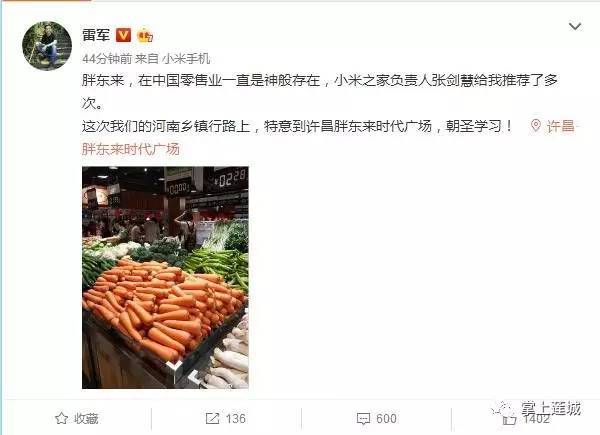Click the orange V verified badge
Viewport: 600px width, 435px height.
coord(123,35)
